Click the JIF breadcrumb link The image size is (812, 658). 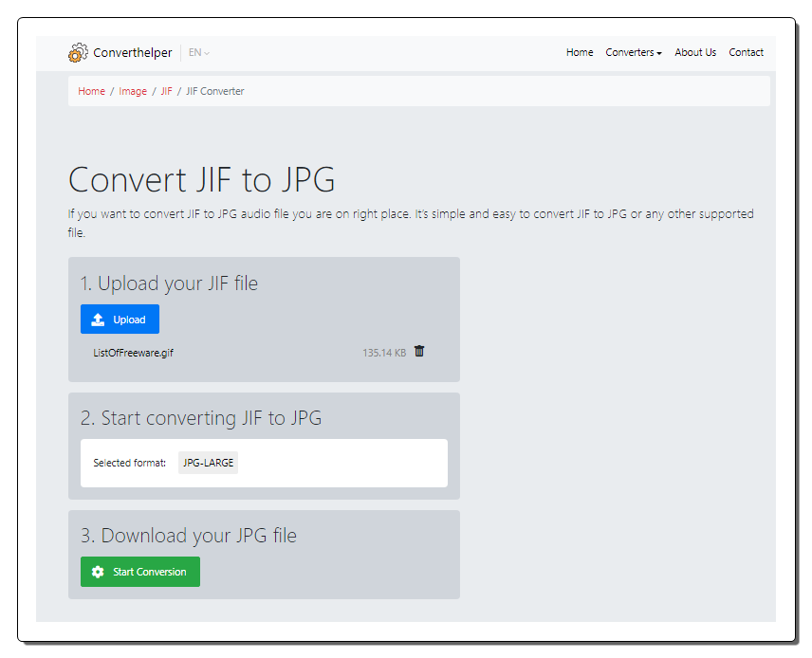point(166,91)
